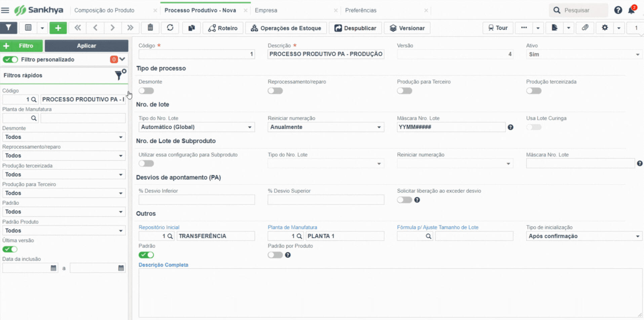The height and width of the screenshot is (320, 644).
Task: Delete record with trash icon
Action: pos(150,28)
